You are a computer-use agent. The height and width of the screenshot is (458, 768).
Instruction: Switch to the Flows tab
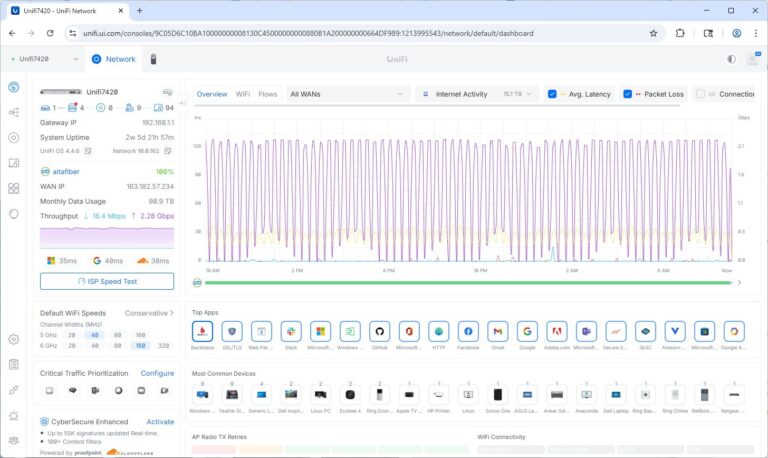click(268, 94)
